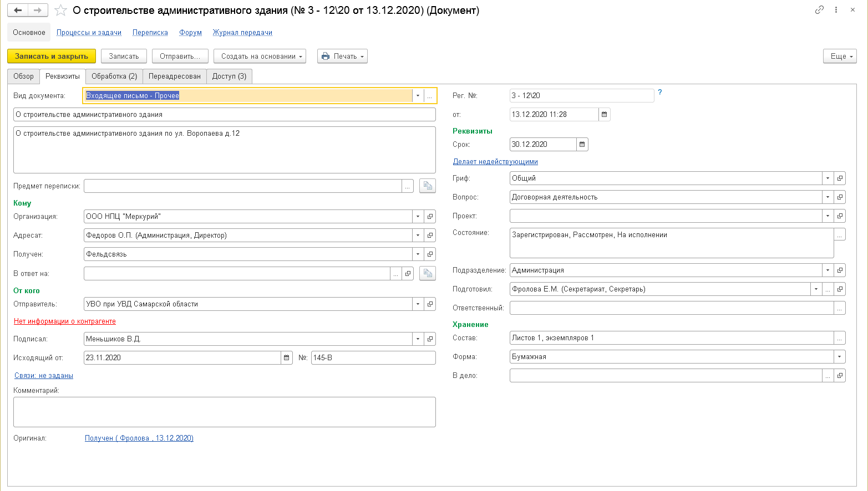The width and height of the screenshot is (868, 491).
Task: Expand the Вид документа dropdown
Action: (x=418, y=96)
